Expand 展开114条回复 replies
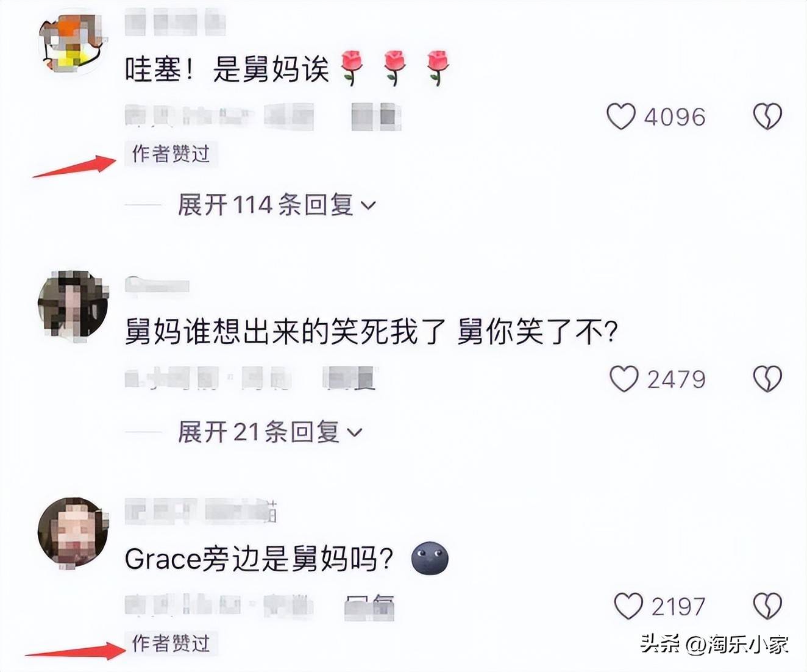Viewport: 807px width, 672px height. 277,205
